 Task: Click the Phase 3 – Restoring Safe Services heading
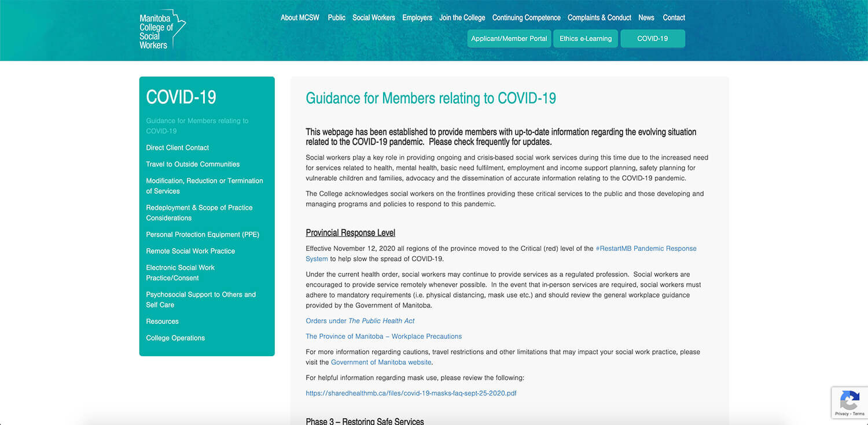click(365, 421)
